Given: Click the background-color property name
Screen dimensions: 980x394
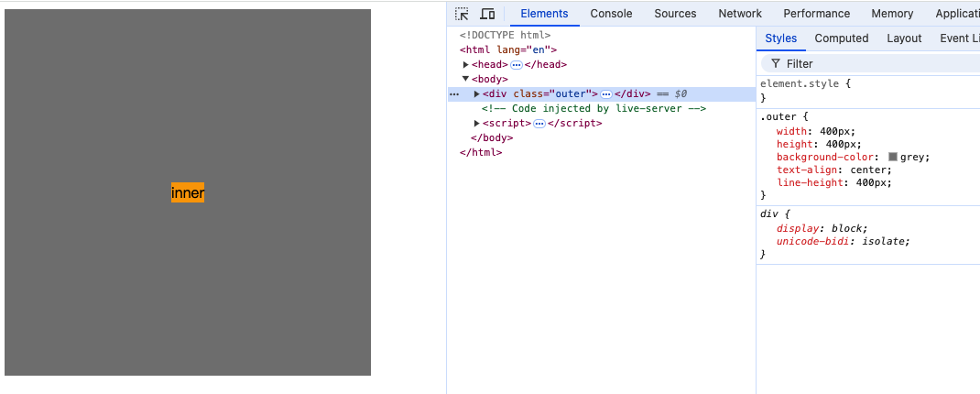Looking at the screenshot, I should tap(827, 157).
